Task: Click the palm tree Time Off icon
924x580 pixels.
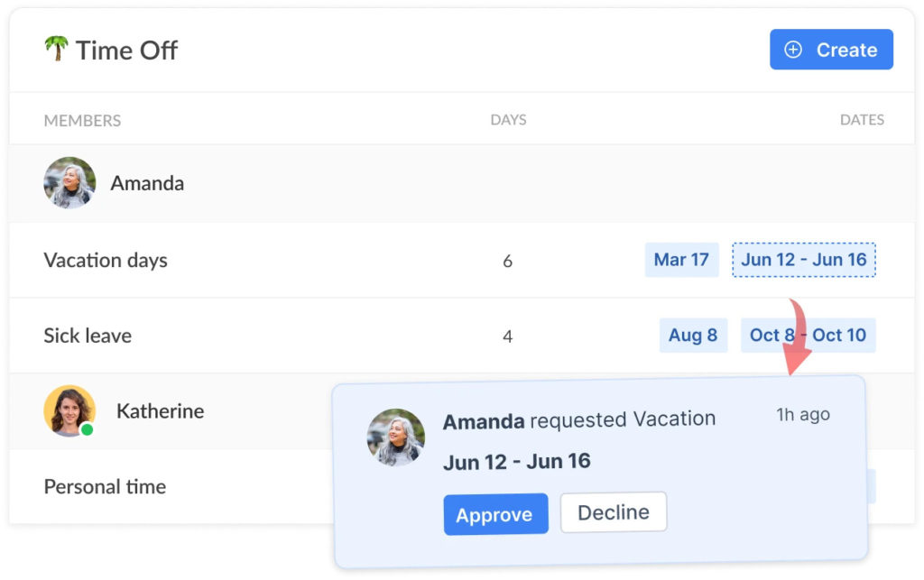Action: [56, 50]
